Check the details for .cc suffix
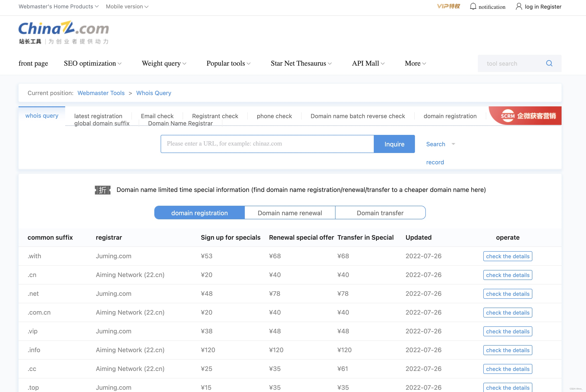This screenshot has width=586, height=392. pyautogui.click(x=507, y=369)
